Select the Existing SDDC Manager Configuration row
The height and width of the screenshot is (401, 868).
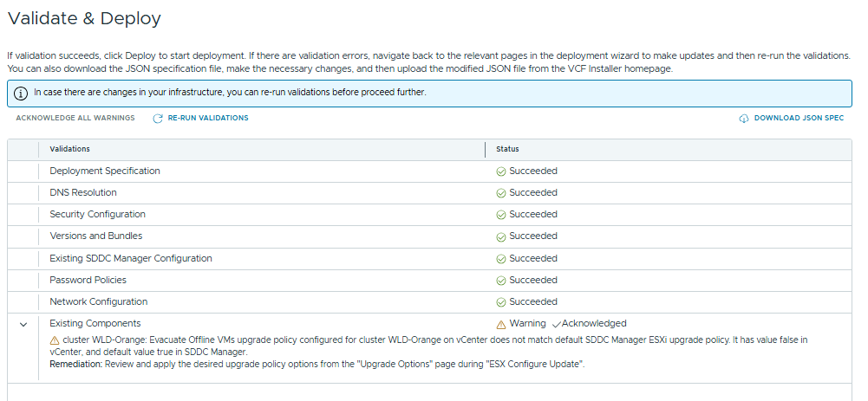point(130,258)
